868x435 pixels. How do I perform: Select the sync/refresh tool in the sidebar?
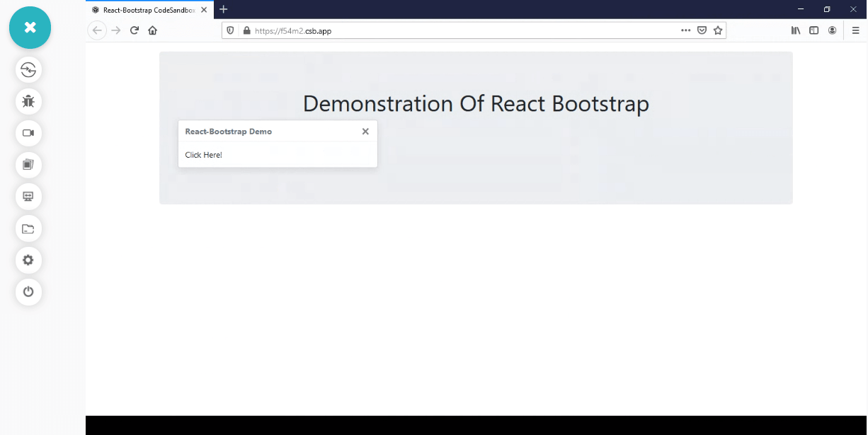click(28, 69)
